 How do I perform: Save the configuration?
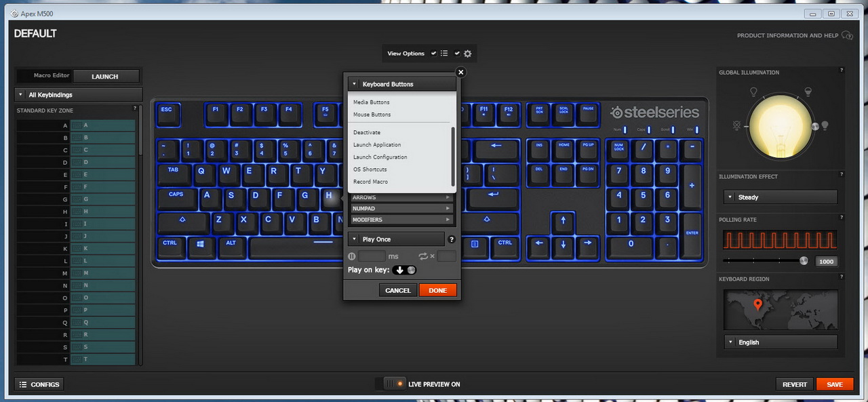(835, 384)
